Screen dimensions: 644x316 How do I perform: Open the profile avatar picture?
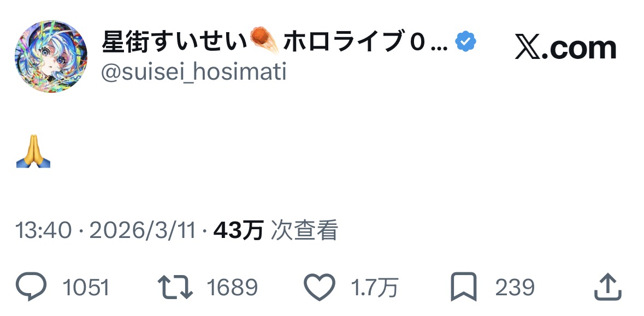click(x=51, y=56)
